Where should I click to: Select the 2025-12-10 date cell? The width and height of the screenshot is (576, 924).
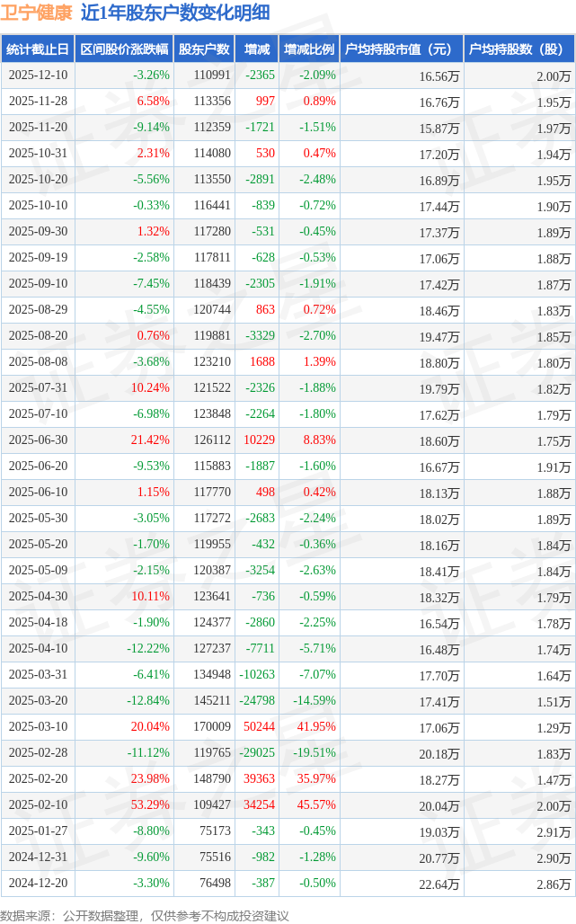[x=38, y=76]
